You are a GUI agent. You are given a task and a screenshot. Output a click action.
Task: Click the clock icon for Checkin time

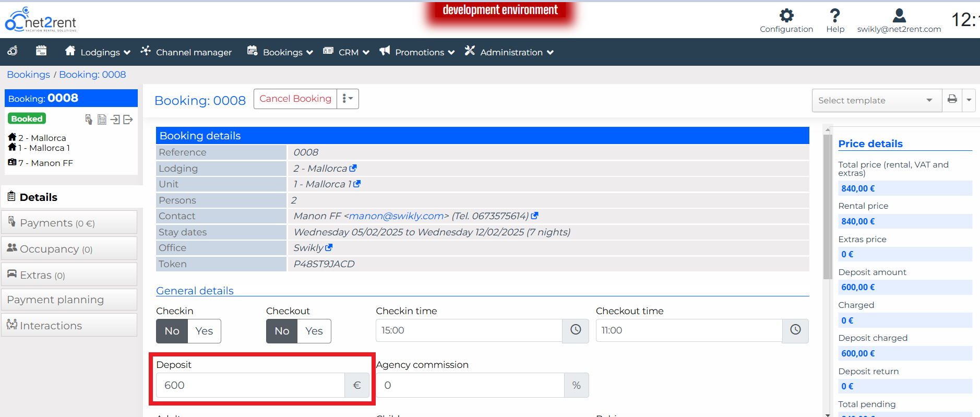pos(576,330)
